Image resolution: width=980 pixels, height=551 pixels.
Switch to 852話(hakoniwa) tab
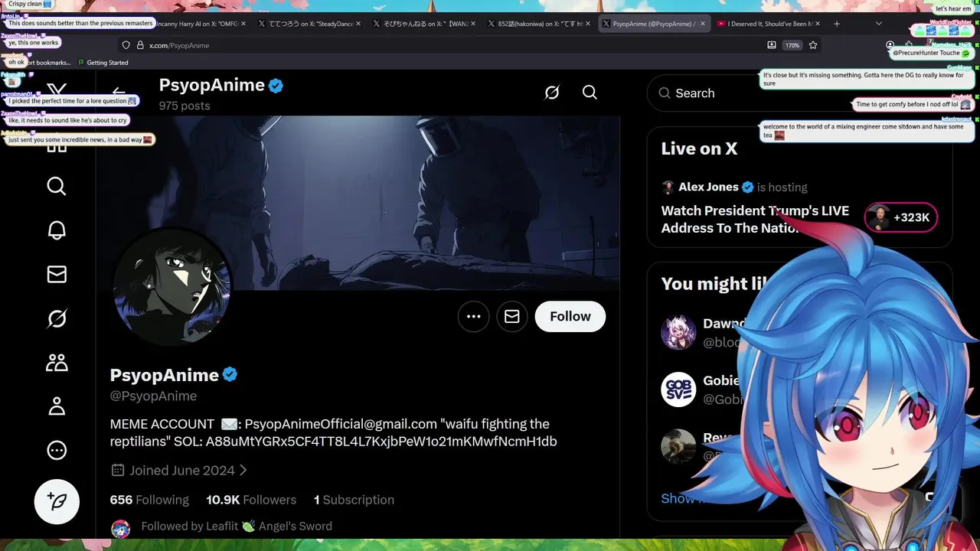539,24
